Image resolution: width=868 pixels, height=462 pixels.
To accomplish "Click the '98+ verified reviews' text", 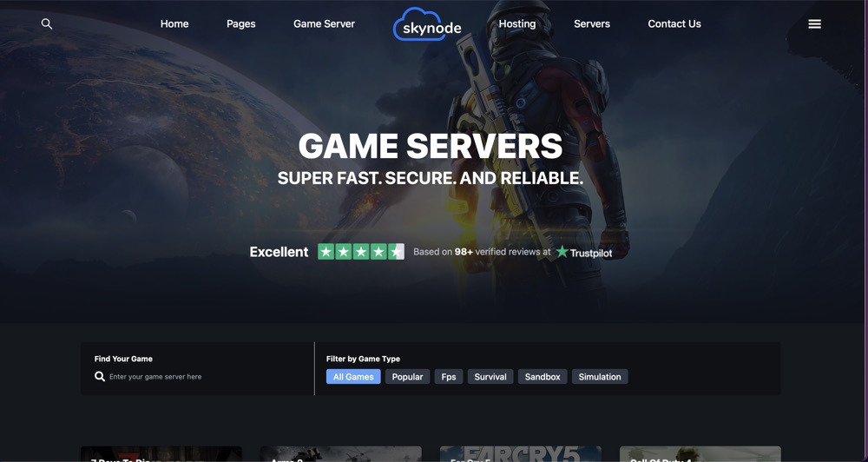I will [498, 252].
